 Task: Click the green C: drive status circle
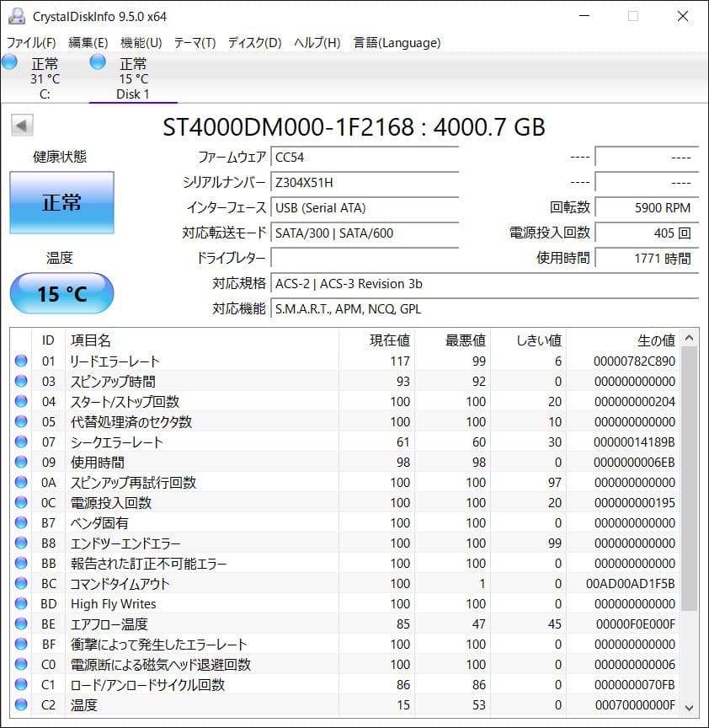click(x=9, y=62)
